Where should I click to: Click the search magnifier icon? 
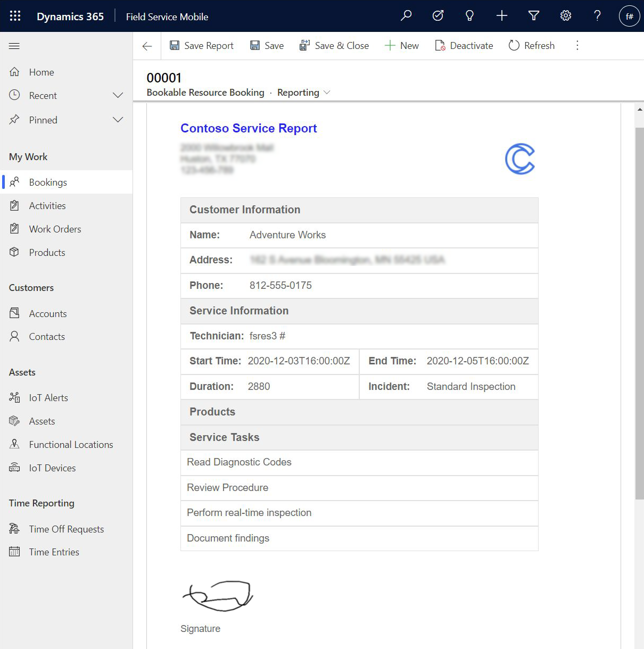(406, 16)
